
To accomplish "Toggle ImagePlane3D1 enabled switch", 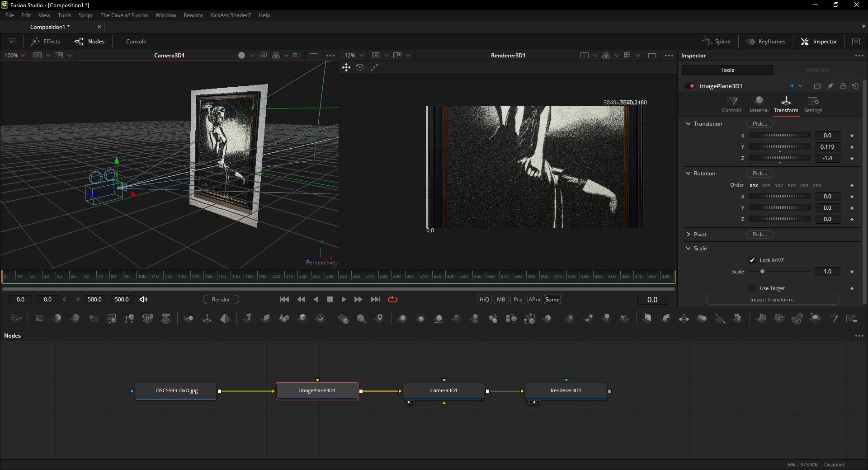I will pyautogui.click(x=690, y=86).
